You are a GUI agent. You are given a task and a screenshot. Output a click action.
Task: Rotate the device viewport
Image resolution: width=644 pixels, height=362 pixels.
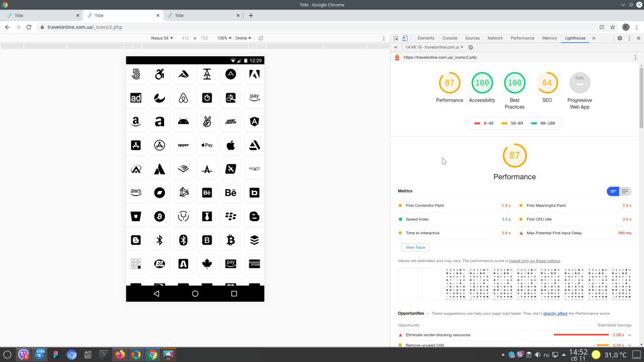[x=261, y=38]
